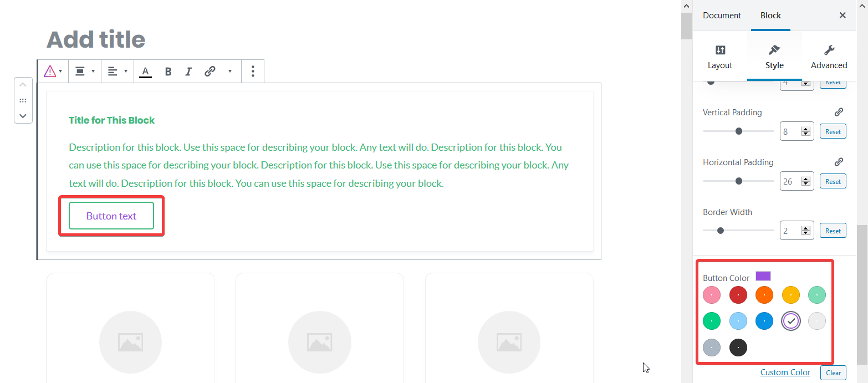Pick the vivid red button color
The image size is (868, 383).
pos(738,295)
